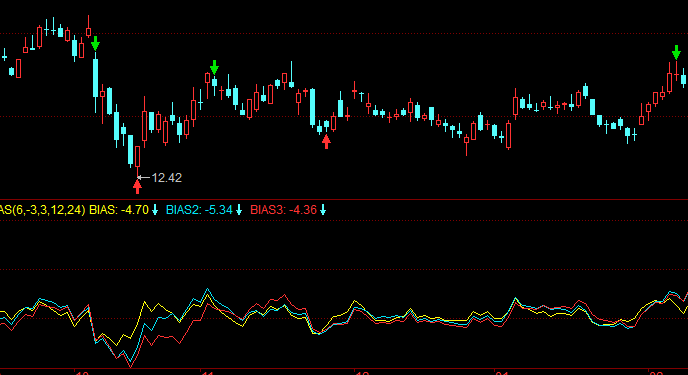The image size is (688, 375).
Task: Click the 12.42 low price label
Action: pos(167,178)
